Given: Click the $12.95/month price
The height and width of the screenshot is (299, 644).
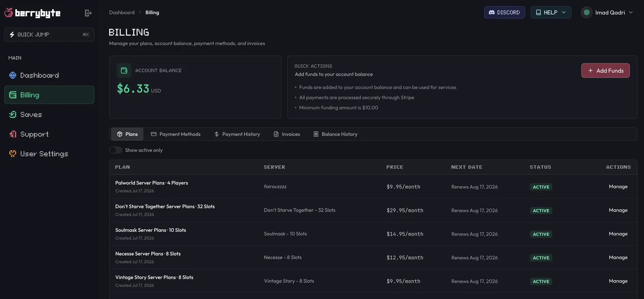Looking at the screenshot, I should [405, 258].
